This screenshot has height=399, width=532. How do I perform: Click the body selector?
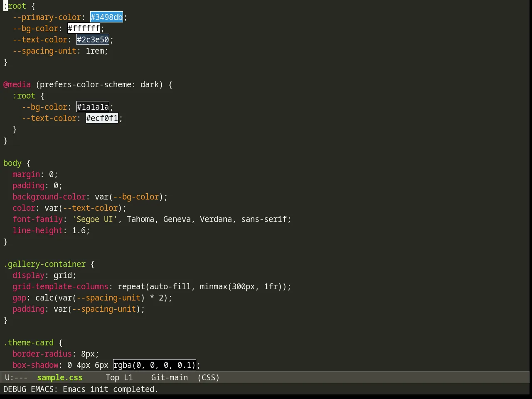coord(12,163)
